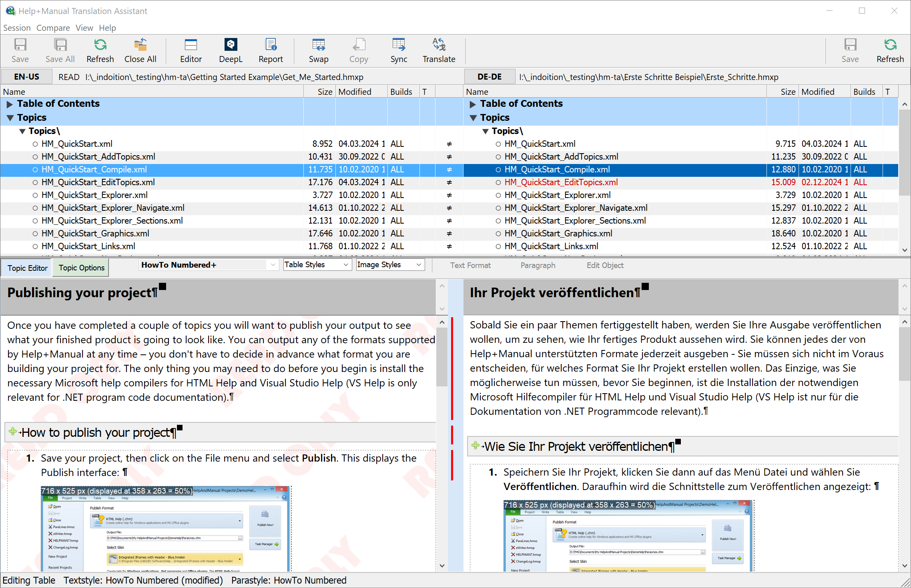Switch to the Topic Editor tab
Viewport: 911px width, 588px height.
click(x=27, y=268)
